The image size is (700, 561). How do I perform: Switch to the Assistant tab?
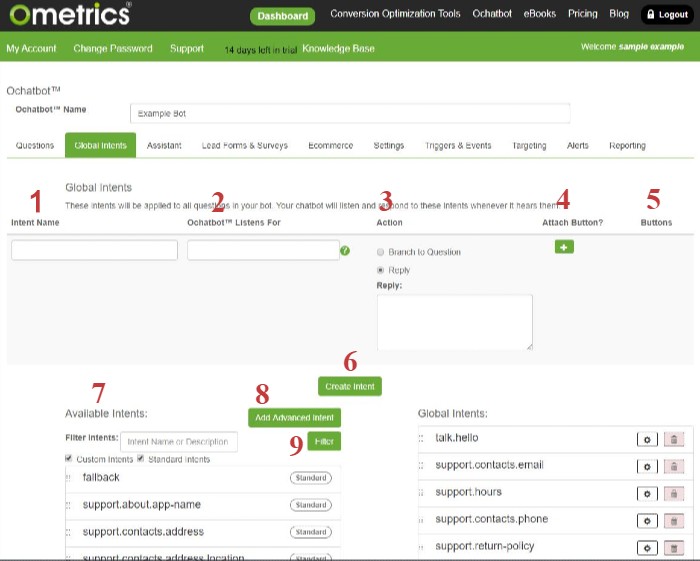click(x=164, y=145)
